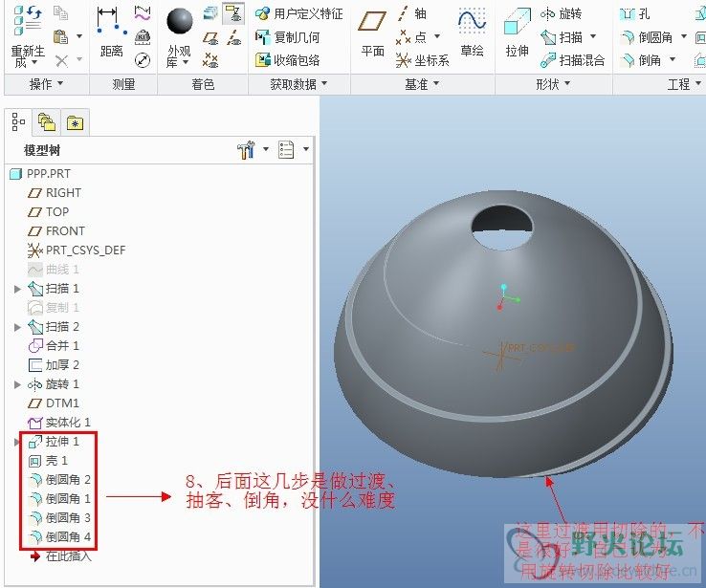Select the TOP datum plane

point(48,212)
